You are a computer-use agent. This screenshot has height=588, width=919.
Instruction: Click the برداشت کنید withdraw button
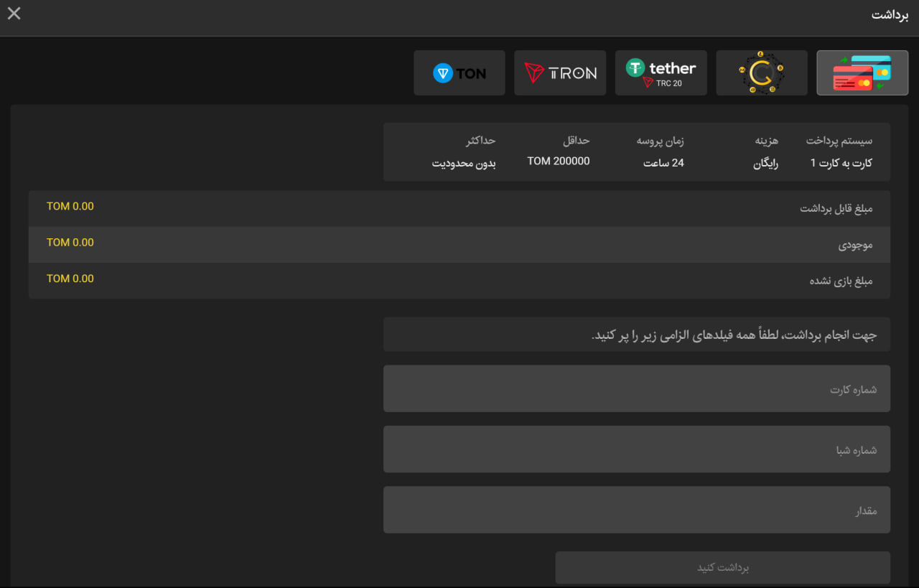coord(722,567)
